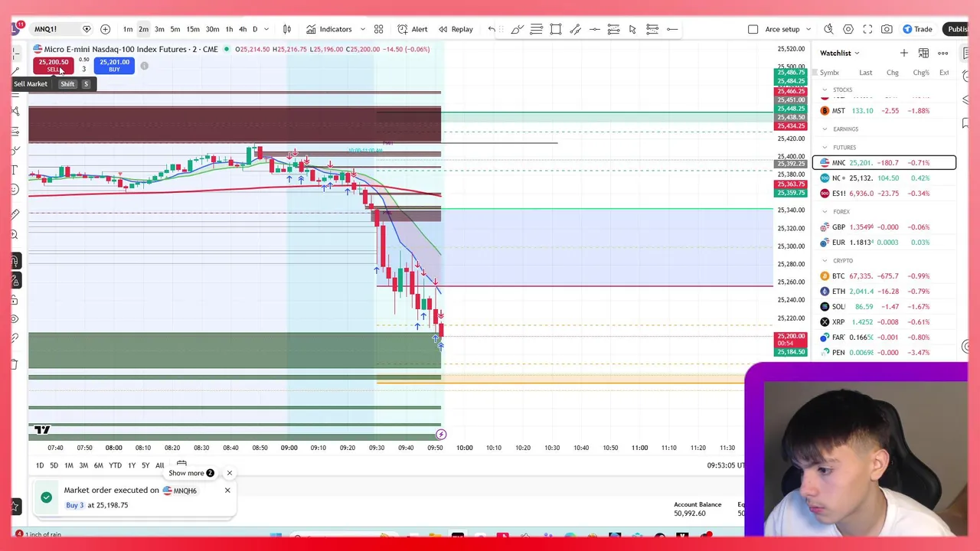Create an Alert from the toolbar
980x551 pixels.
point(413,29)
